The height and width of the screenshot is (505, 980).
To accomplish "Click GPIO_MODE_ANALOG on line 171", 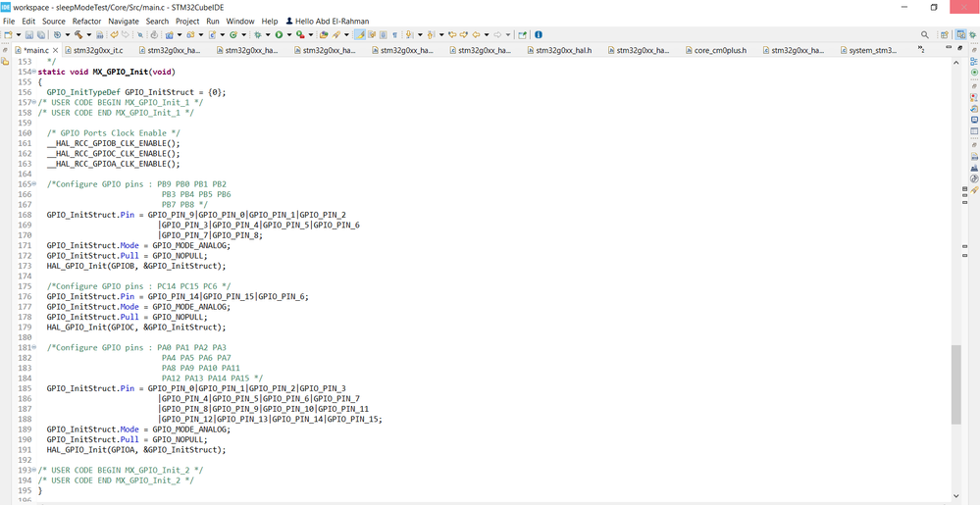I will (x=189, y=245).
